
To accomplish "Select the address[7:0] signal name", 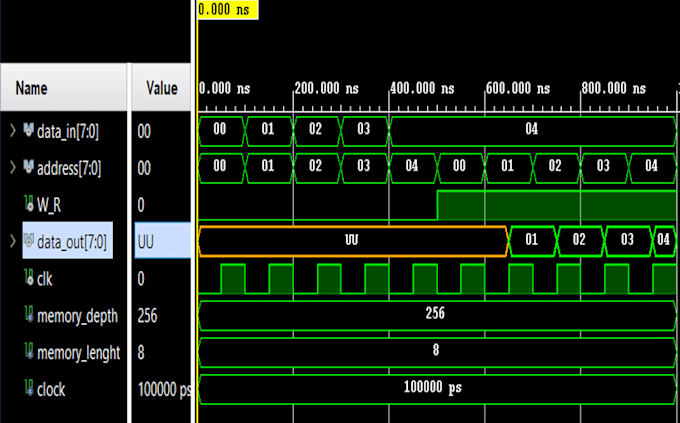I will [69, 168].
